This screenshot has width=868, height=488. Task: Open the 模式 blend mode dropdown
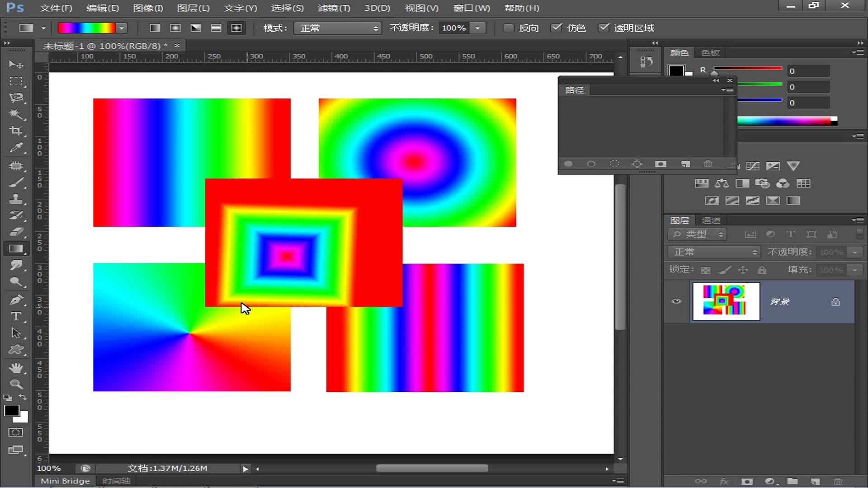(x=338, y=28)
